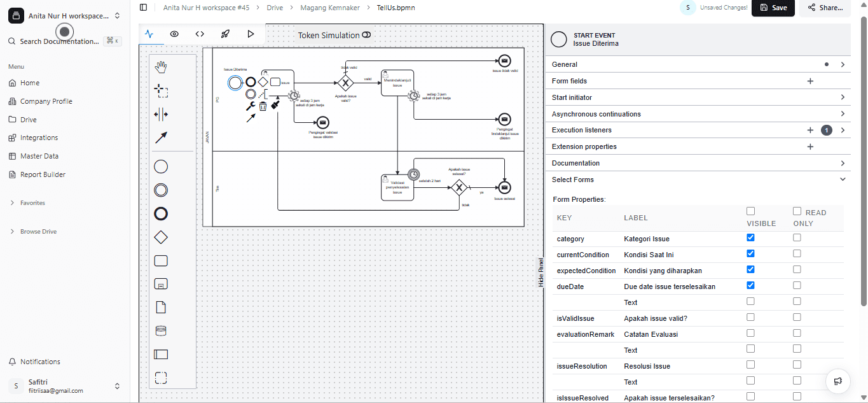Click the trash delete icon on canvas

pos(263,106)
